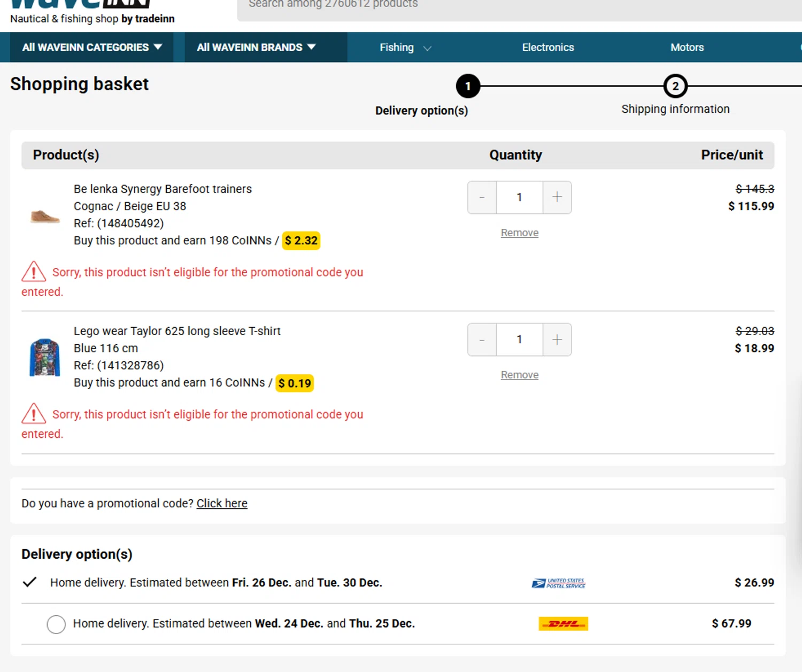
Task: Open Be lenka trainers product thumbnail
Action: point(45,216)
